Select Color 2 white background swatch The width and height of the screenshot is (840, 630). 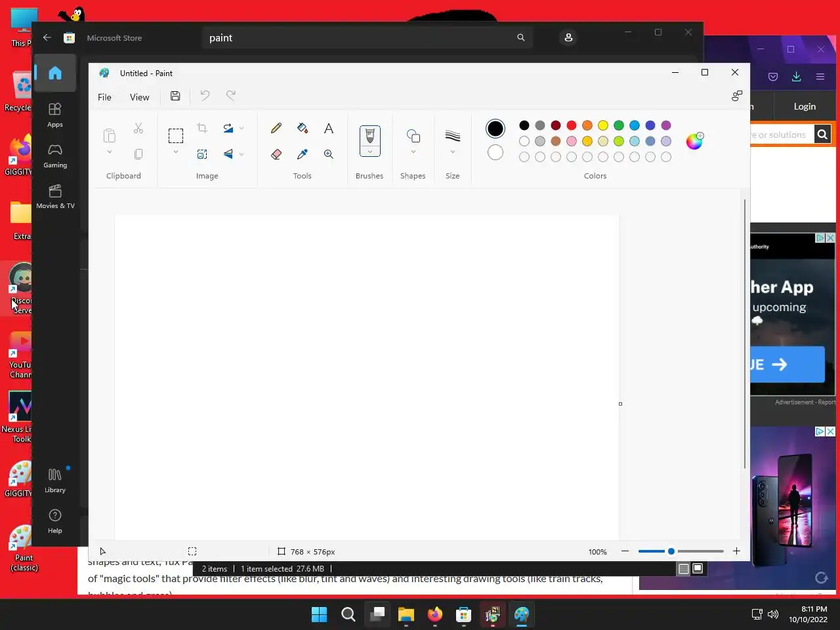(x=495, y=152)
